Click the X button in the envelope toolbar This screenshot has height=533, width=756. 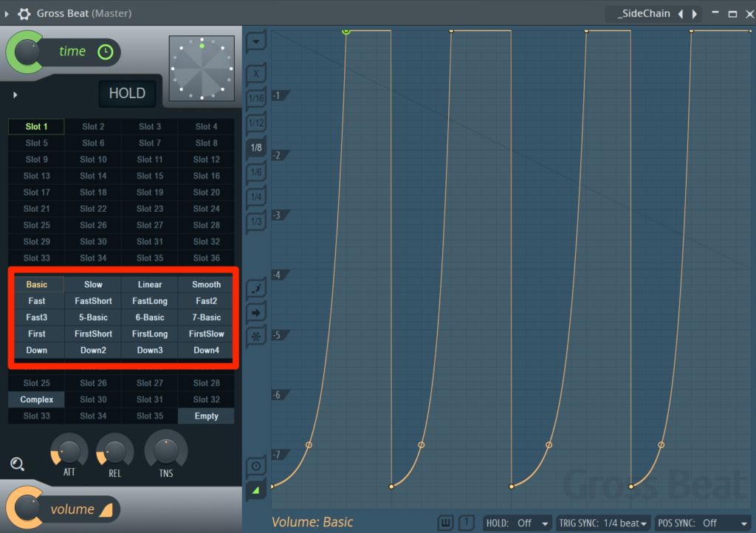256,74
